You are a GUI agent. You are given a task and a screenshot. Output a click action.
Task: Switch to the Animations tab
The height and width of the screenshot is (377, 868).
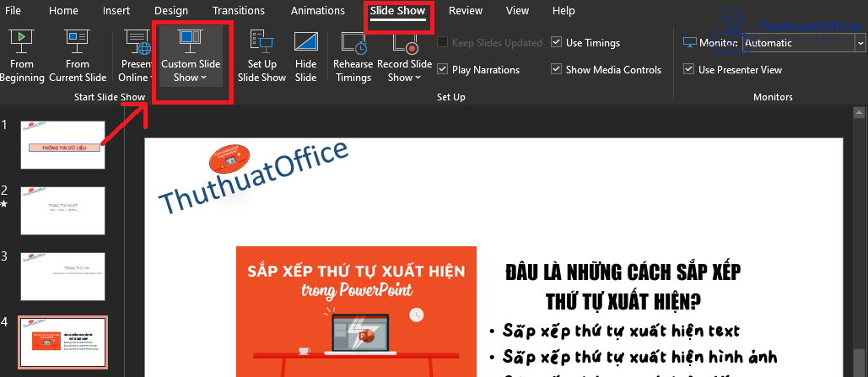318,10
